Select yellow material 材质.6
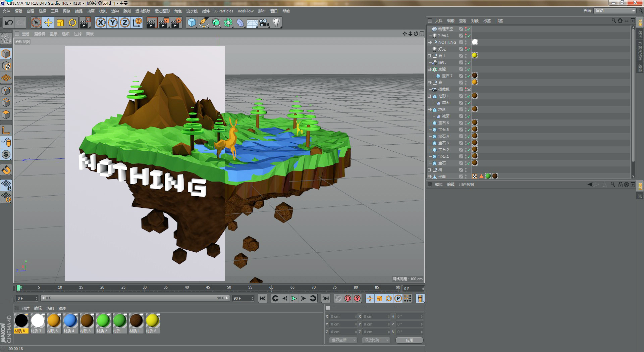The width and height of the screenshot is (644, 352). click(153, 323)
